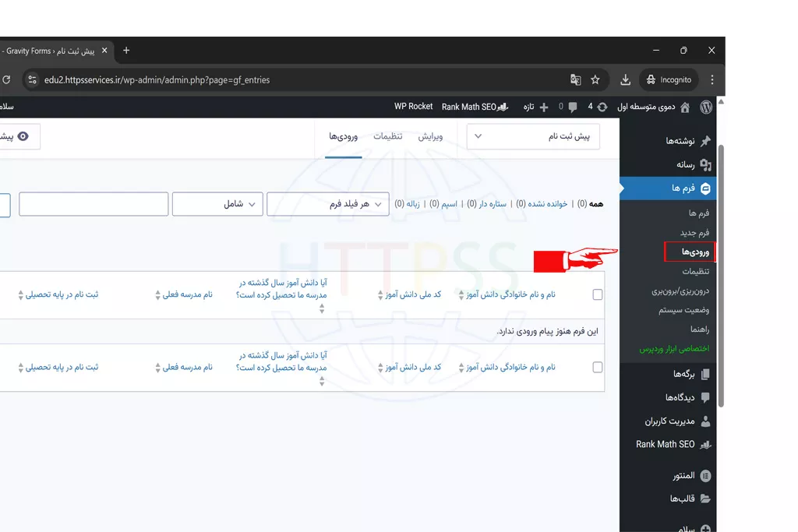Click the Rank Math SEO sidebar item
798x532 pixels.
coord(666,444)
